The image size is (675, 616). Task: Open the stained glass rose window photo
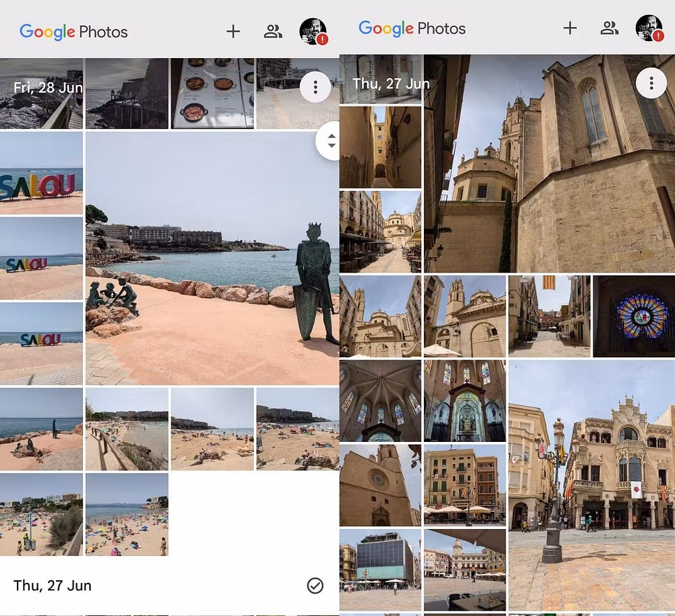tap(633, 316)
